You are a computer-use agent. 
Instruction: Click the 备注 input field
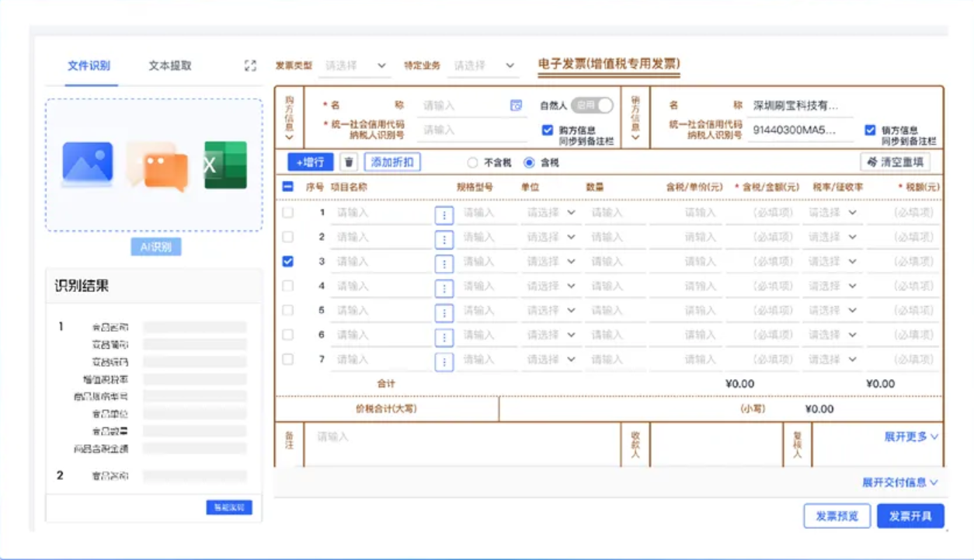462,443
